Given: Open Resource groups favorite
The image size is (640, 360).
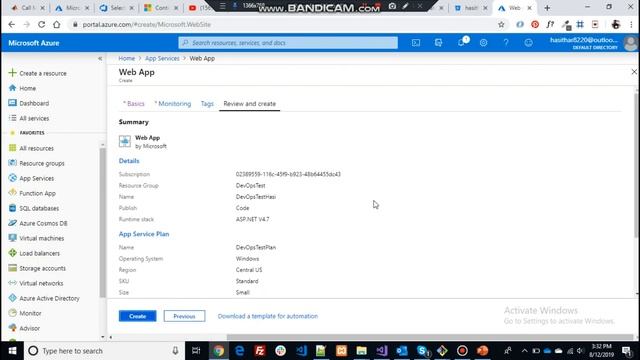Looking at the screenshot, I should (x=36, y=163).
